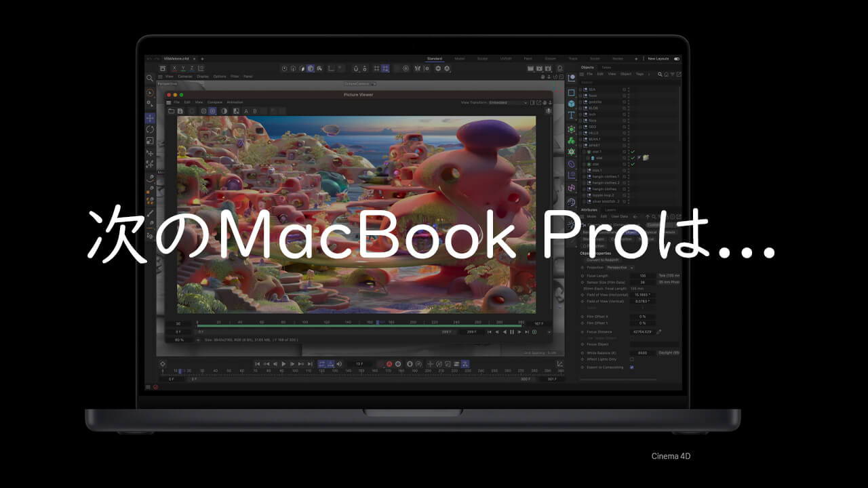Click the keyframe diamond icon left of timeline
This screenshot has height=488, width=868.
tap(163, 364)
